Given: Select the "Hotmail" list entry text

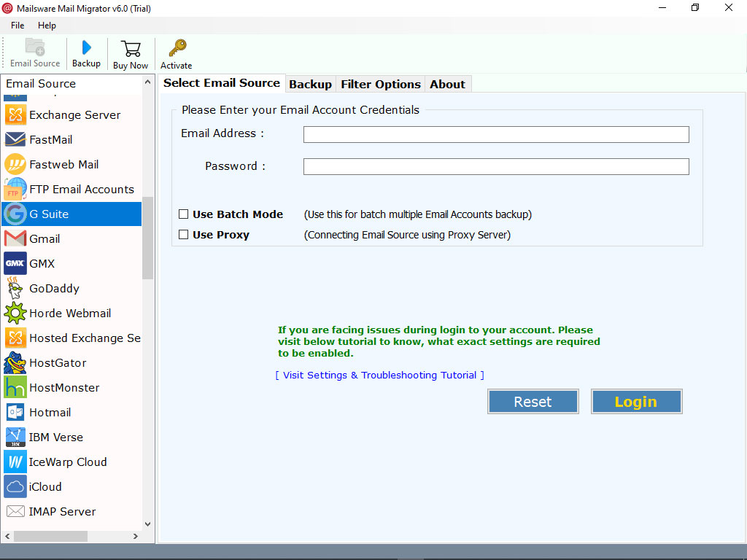Looking at the screenshot, I should point(50,413).
